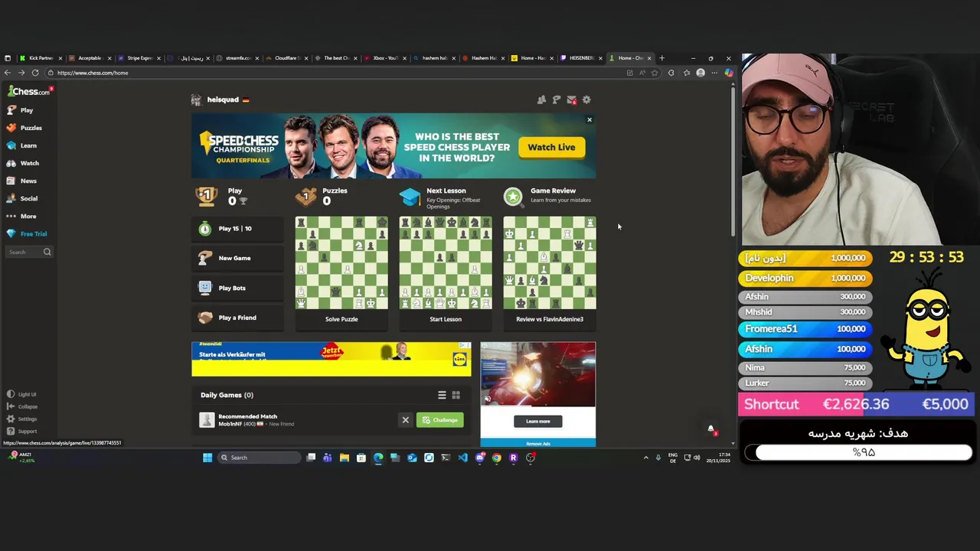
Task: Open Learn in the left sidebar
Action: coord(22,145)
